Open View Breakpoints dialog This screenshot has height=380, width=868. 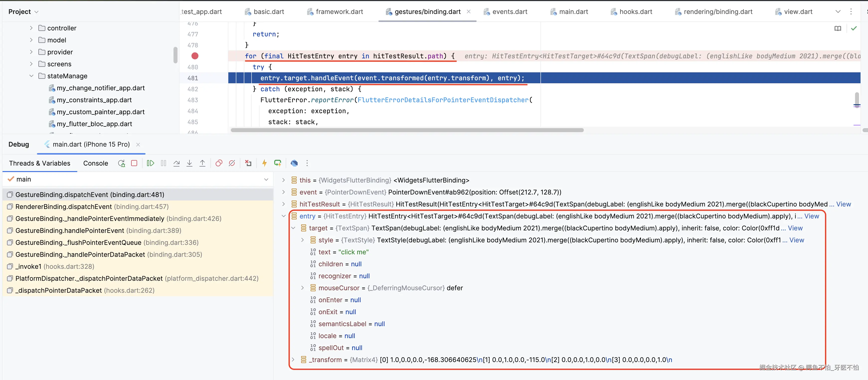[219, 163]
